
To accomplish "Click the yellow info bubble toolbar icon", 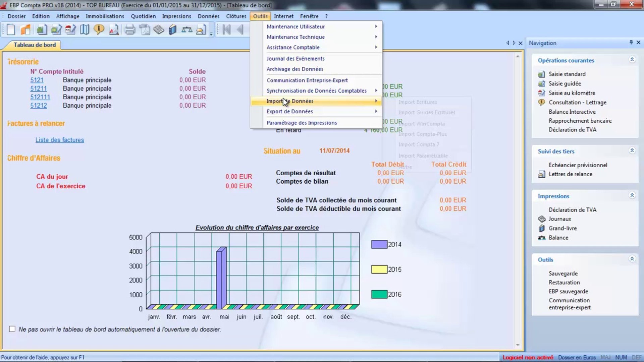I will (99, 30).
